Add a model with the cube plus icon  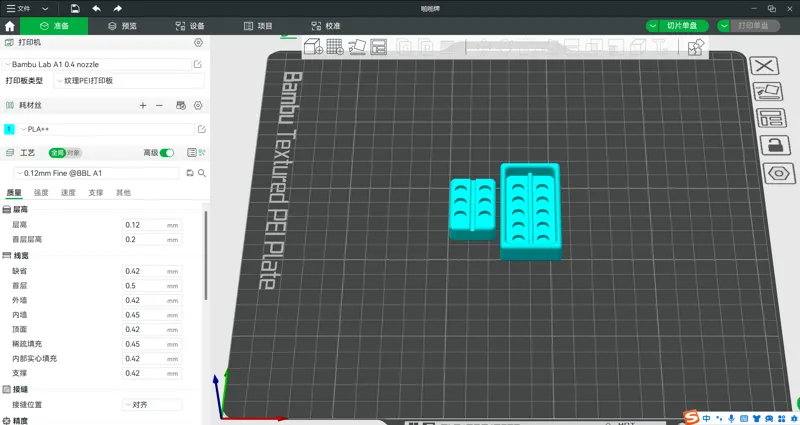pos(313,47)
